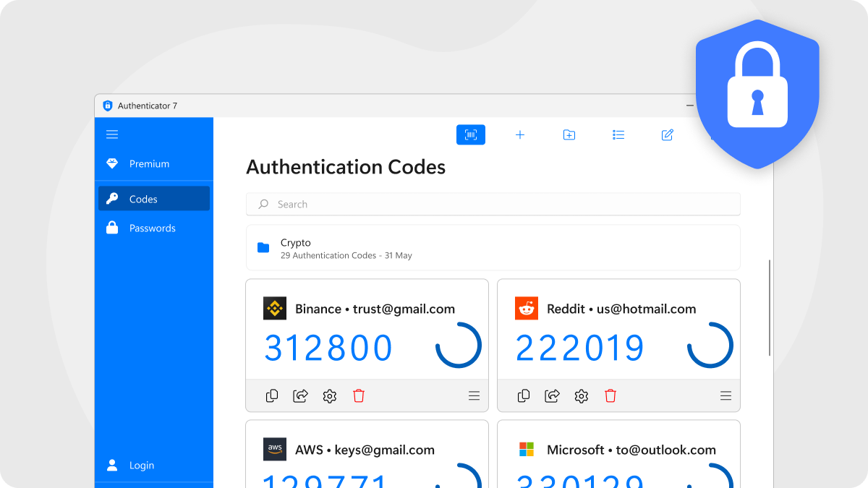Screen dimensions: 868x488
Task: Open the Passwords section in sidebar
Action: click(153, 228)
